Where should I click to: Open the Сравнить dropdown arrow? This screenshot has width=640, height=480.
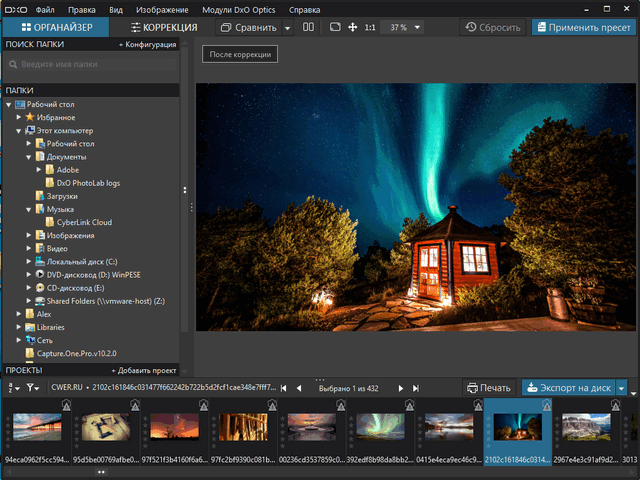288,27
